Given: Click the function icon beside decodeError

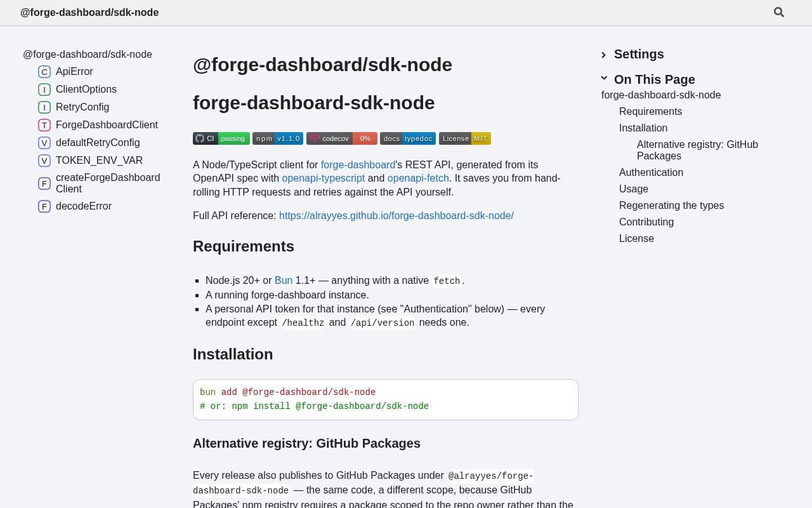Looking at the screenshot, I should pos(44,206).
